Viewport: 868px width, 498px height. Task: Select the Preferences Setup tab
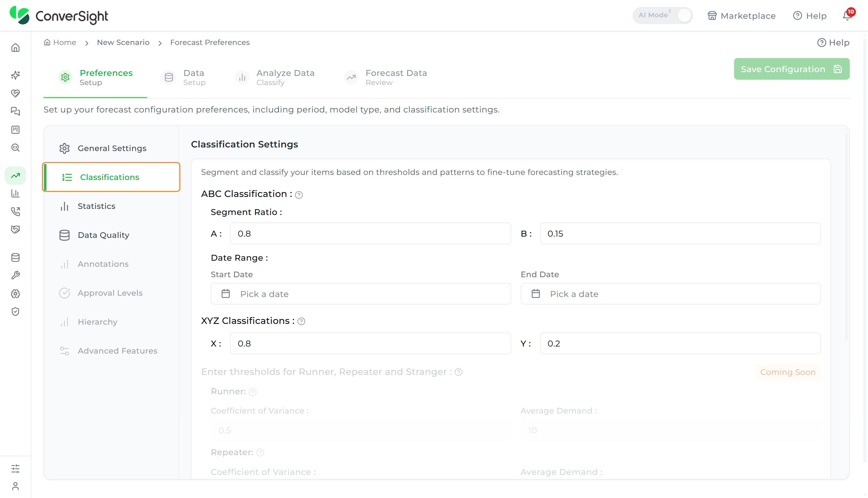point(95,78)
